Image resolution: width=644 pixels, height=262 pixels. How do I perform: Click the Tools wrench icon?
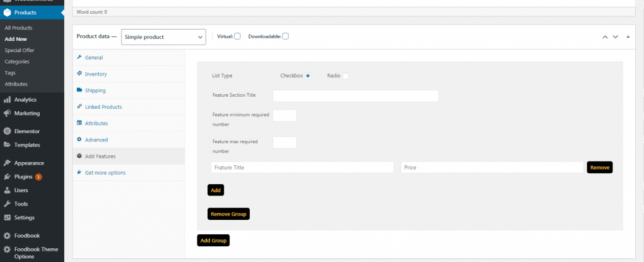pos(7,204)
